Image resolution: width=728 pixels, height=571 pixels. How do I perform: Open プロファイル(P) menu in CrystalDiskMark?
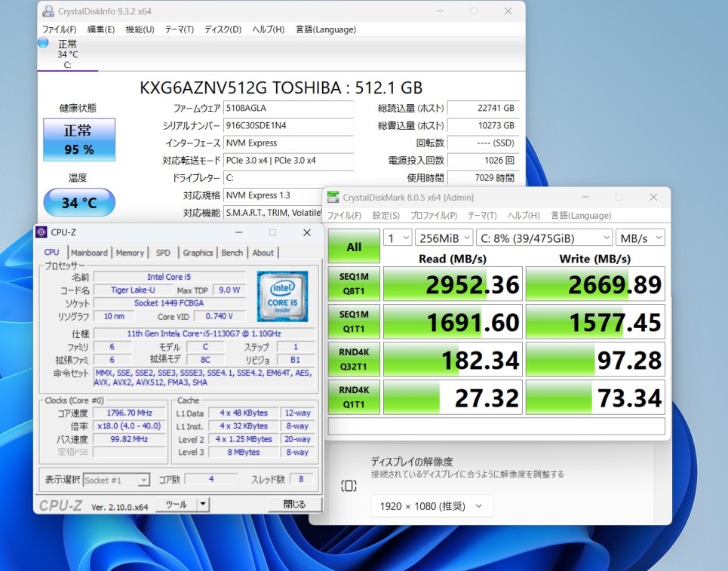pyautogui.click(x=434, y=216)
